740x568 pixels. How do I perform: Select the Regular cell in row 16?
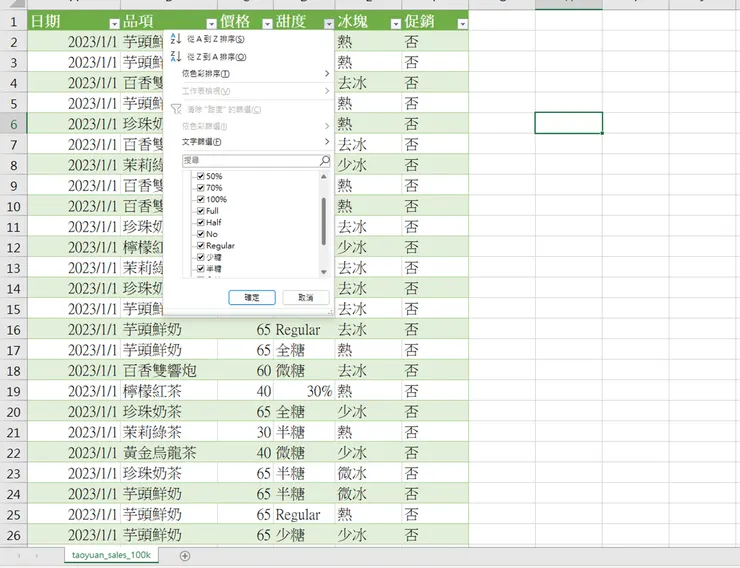pyautogui.click(x=304, y=329)
